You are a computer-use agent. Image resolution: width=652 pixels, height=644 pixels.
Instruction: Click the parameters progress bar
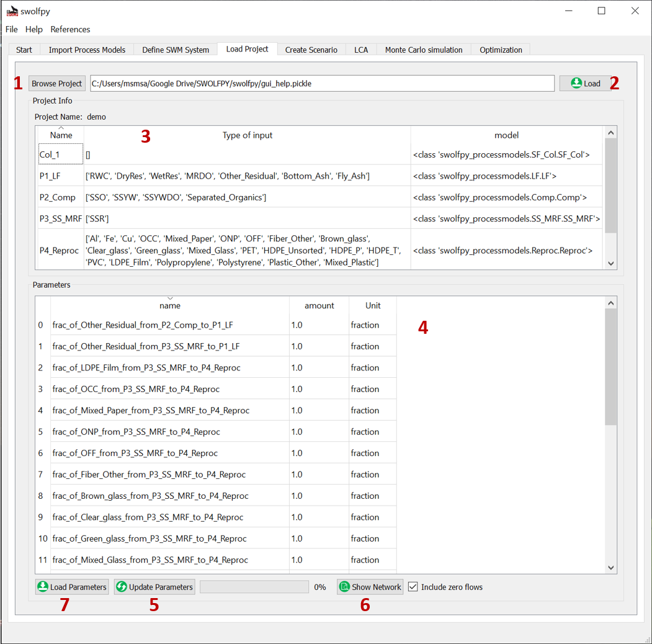[254, 587]
